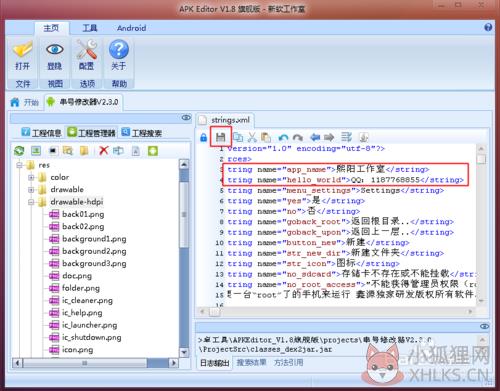
Task: Click the redo arrow icon
Action: coord(298,137)
